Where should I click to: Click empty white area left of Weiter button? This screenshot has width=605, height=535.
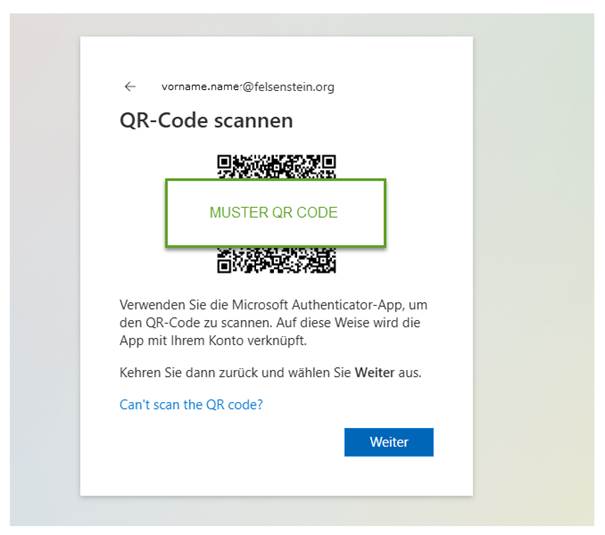(x=230, y=443)
